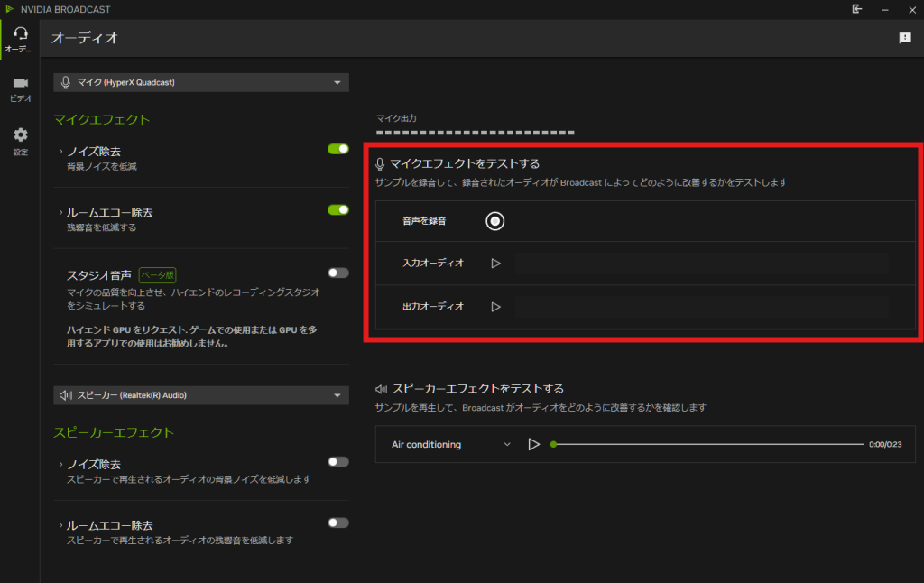The image size is (924, 583).
Task: Click the ベータ版 badge next to スタジオ音声
Action: (157, 275)
